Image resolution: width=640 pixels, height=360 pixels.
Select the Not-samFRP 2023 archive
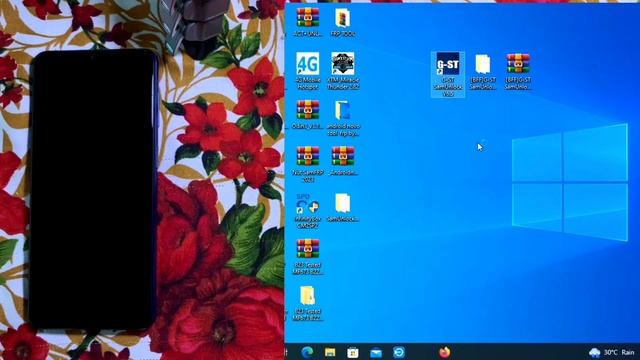coord(308,164)
